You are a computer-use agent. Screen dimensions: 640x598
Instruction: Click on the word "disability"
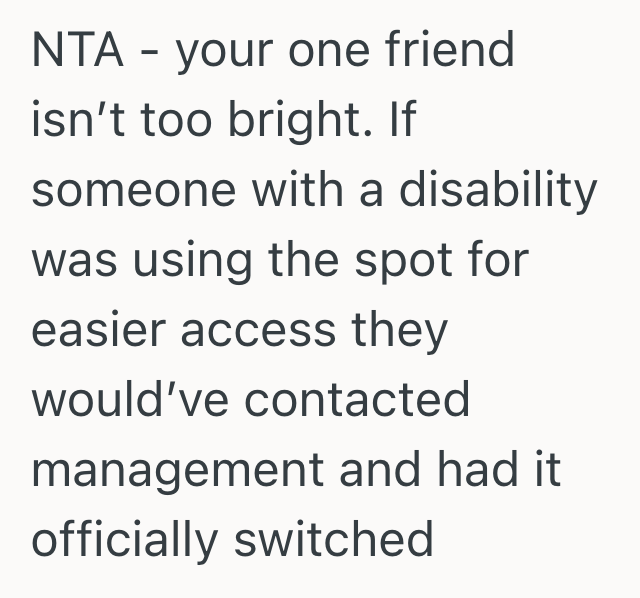[499, 191]
